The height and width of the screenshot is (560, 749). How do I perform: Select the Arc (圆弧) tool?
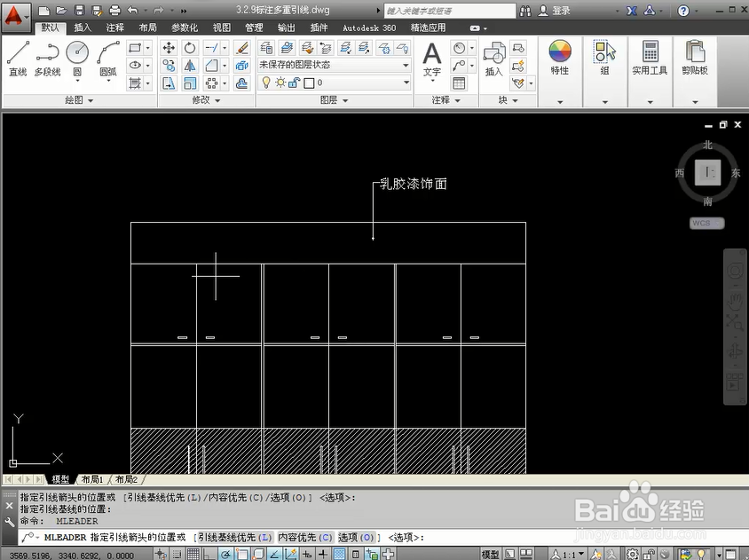(x=108, y=59)
